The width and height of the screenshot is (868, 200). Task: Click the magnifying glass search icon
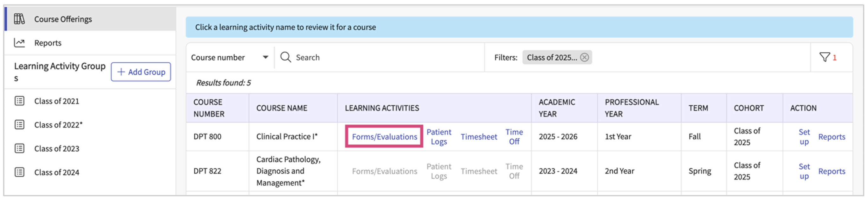click(x=285, y=58)
